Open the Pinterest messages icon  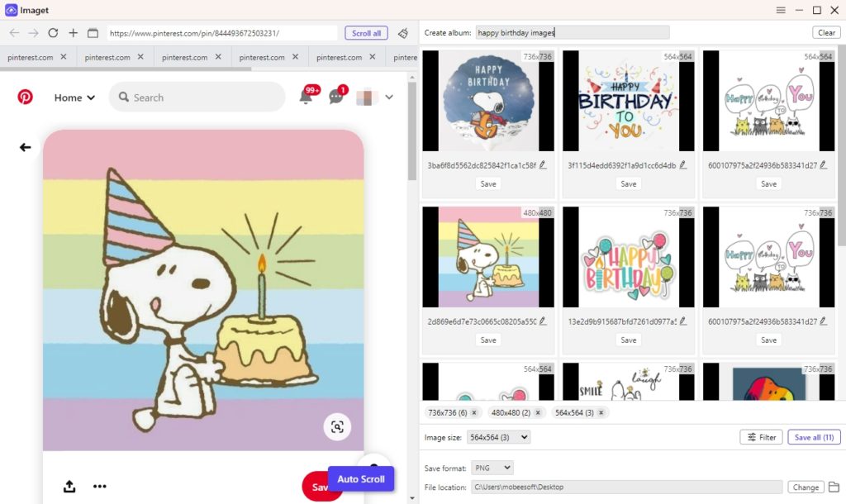point(335,97)
